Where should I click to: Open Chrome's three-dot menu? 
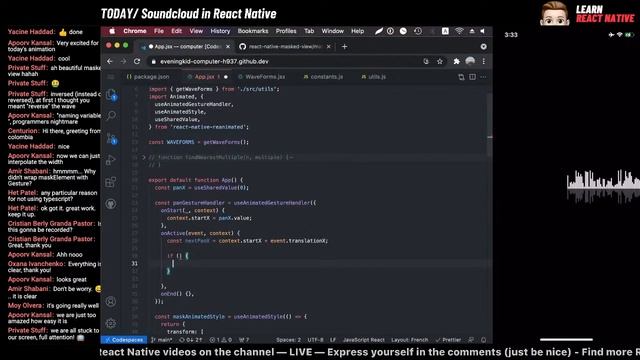pyautogui.click(x=484, y=61)
